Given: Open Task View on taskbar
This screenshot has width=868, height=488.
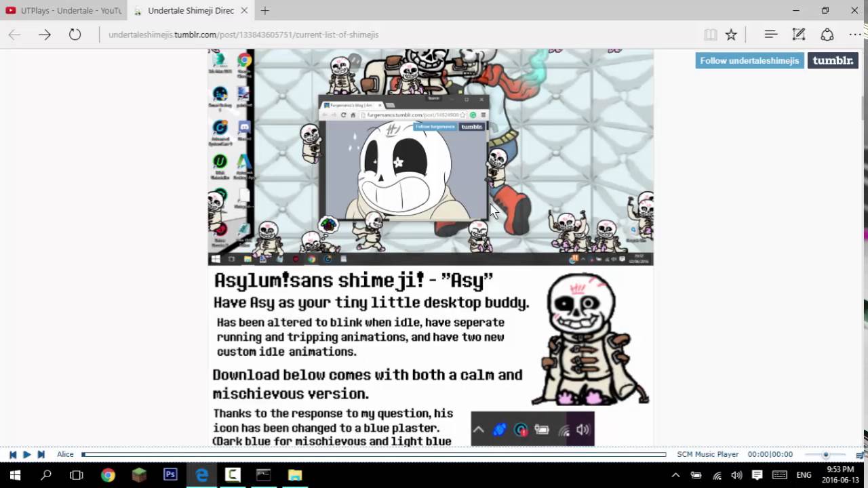Looking at the screenshot, I should [x=77, y=475].
